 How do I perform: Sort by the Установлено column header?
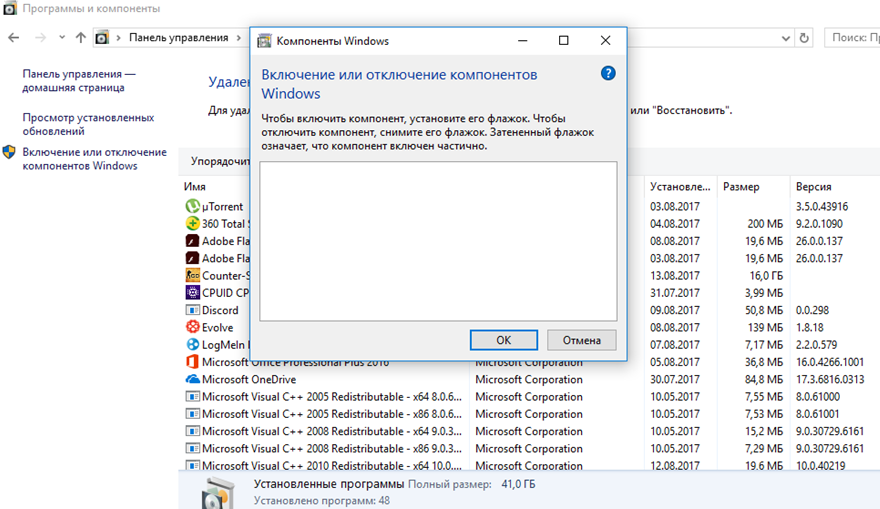(x=680, y=187)
